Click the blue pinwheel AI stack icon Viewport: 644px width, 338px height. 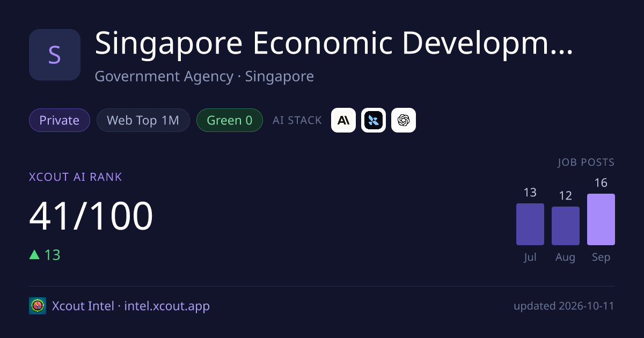(x=374, y=120)
